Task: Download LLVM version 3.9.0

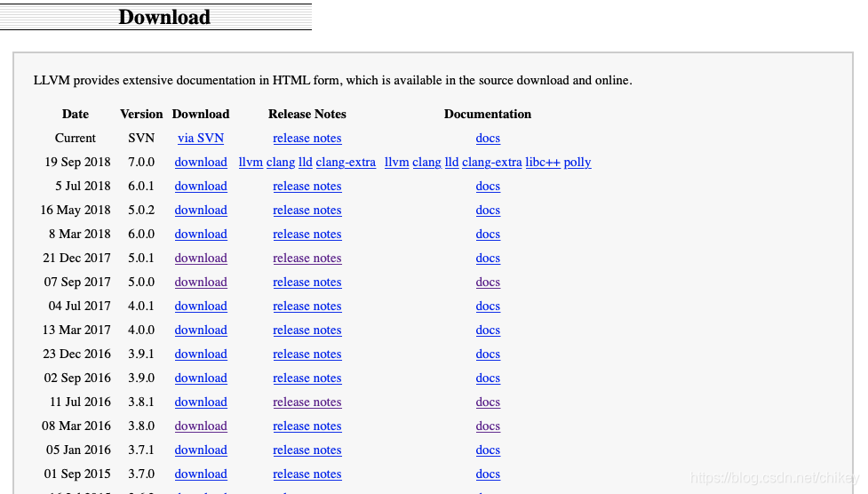Action: [x=201, y=378]
